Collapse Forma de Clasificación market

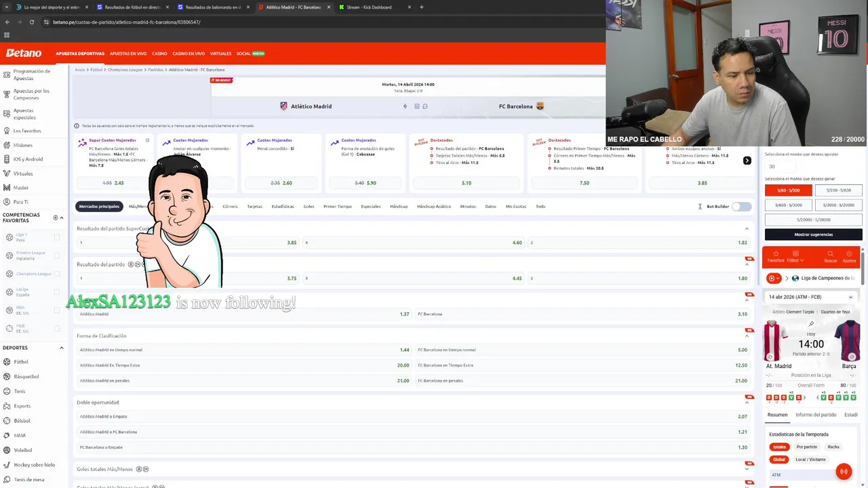point(747,336)
